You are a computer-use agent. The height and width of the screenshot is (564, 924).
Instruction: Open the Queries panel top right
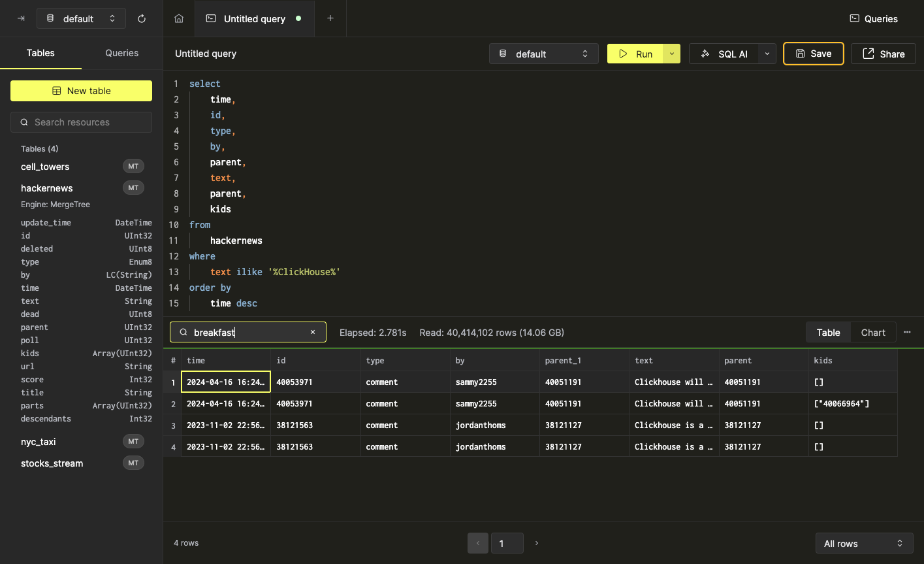point(873,18)
